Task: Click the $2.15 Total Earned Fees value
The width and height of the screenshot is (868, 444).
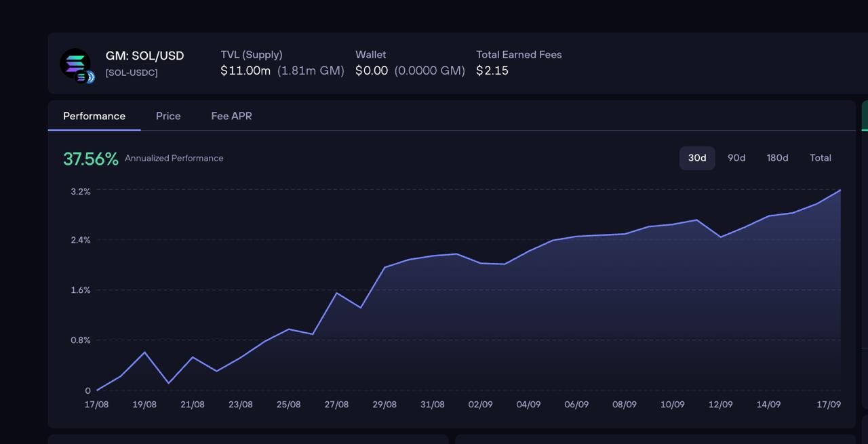Action: pos(492,70)
